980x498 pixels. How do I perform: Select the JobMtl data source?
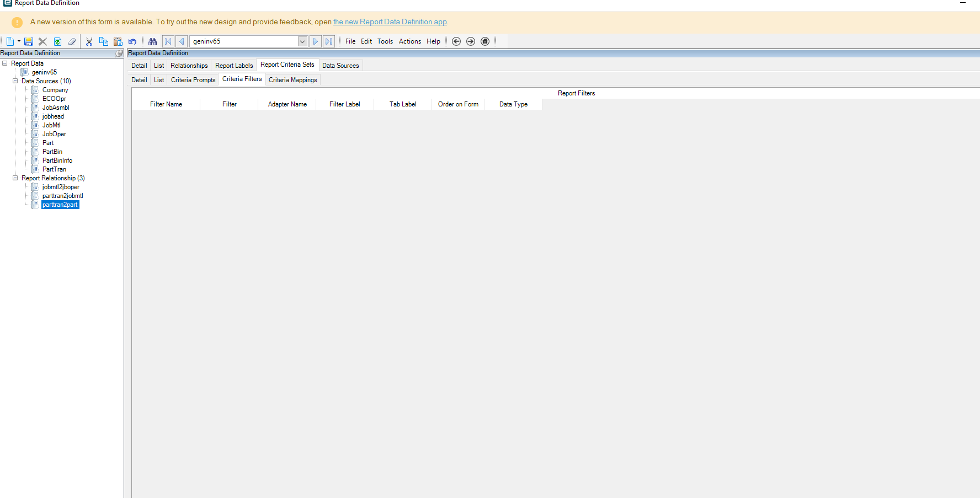pos(51,125)
